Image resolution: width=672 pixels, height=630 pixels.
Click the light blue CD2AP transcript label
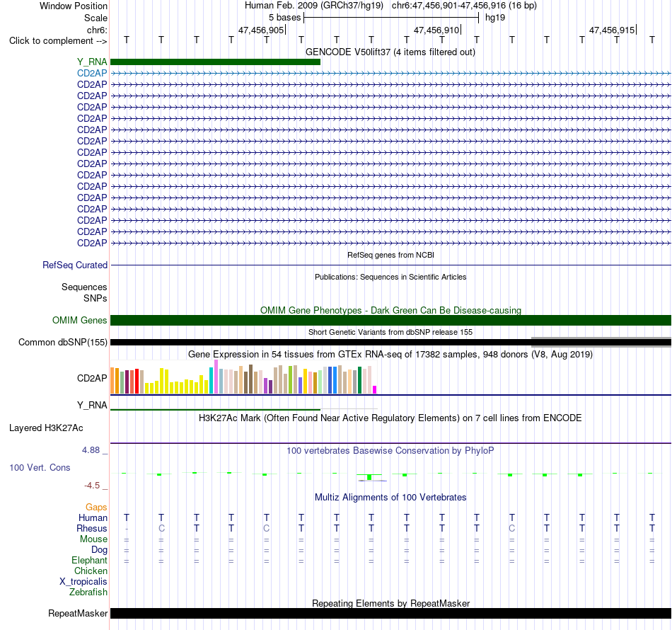click(x=92, y=74)
